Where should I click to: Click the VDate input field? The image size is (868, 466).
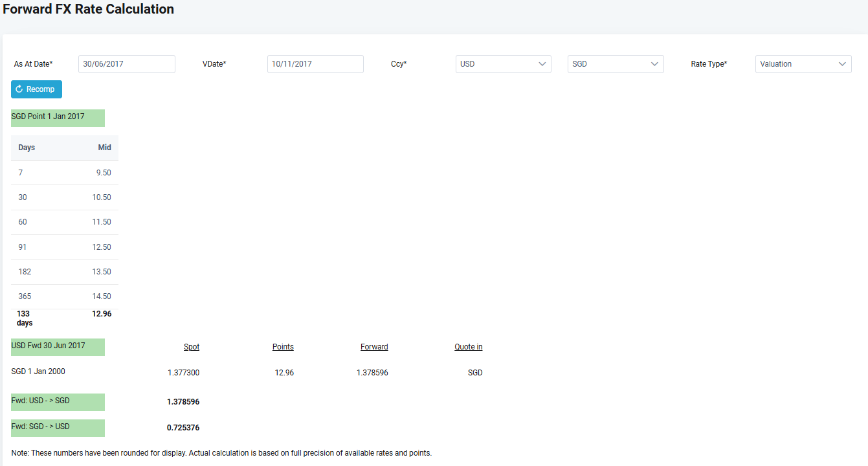315,64
